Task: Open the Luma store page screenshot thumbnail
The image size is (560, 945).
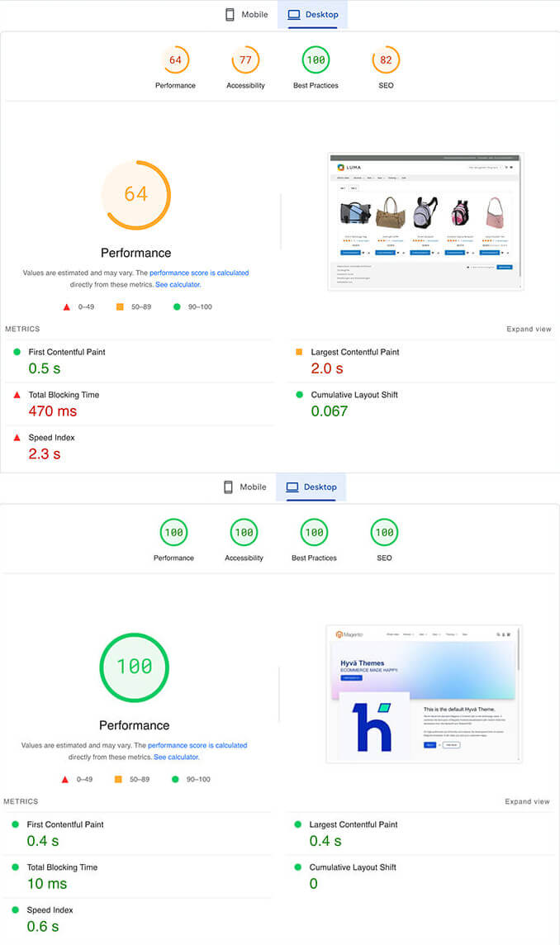Action: 425,221
